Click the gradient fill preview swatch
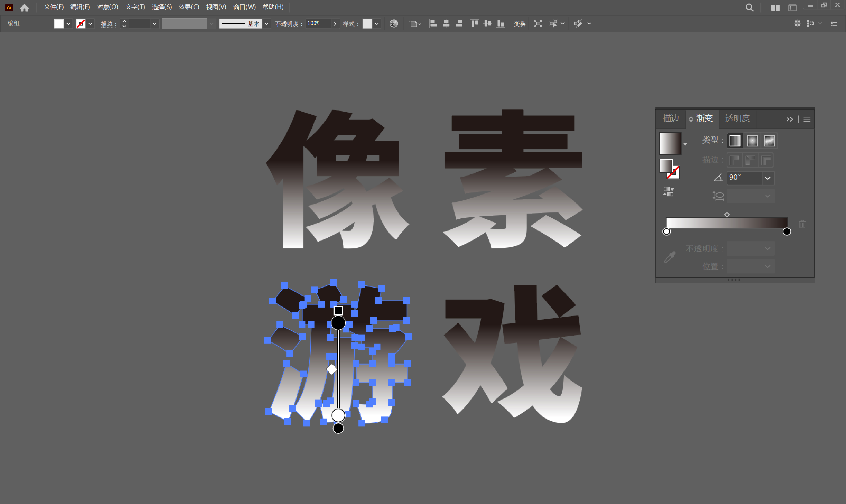The image size is (846, 504). (670, 143)
